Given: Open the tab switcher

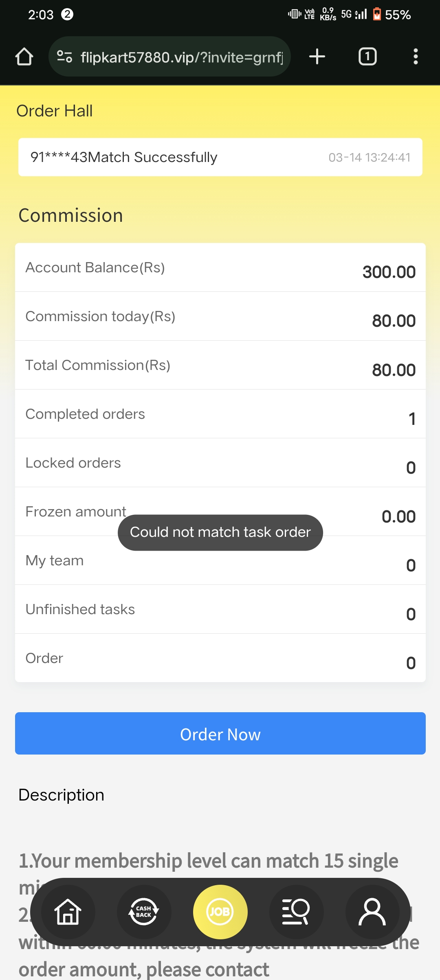Looking at the screenshot, I should tap(367, 57).
